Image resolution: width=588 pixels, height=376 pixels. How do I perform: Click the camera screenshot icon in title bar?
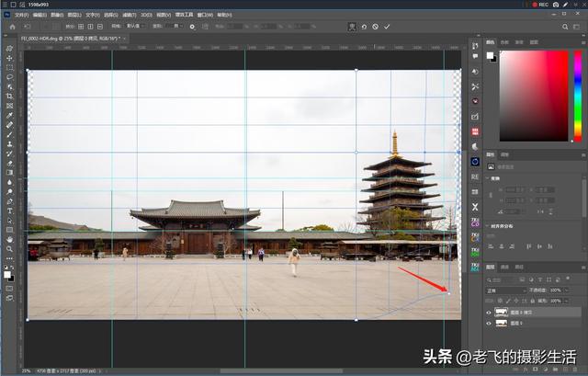(x=556, y=5)
